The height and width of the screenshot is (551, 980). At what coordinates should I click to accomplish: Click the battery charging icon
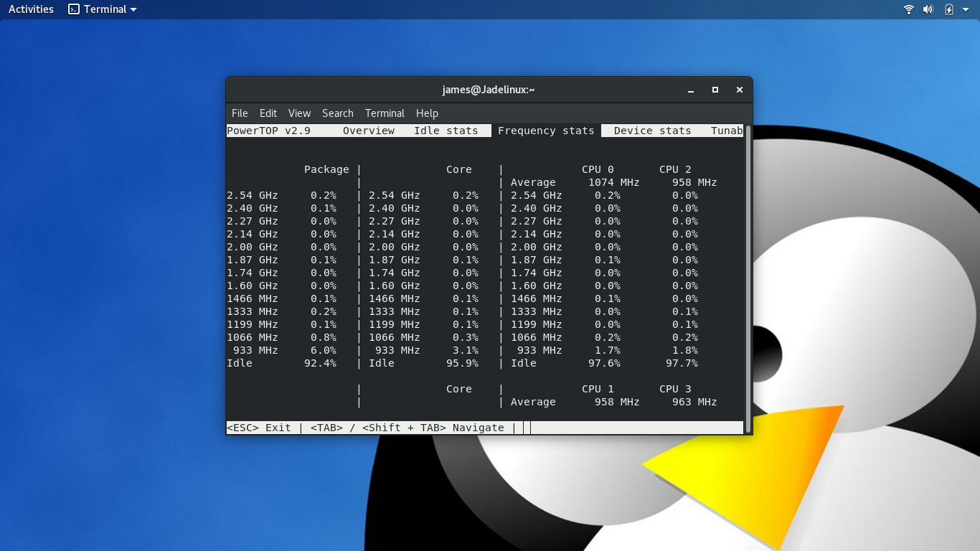point(948,9)
